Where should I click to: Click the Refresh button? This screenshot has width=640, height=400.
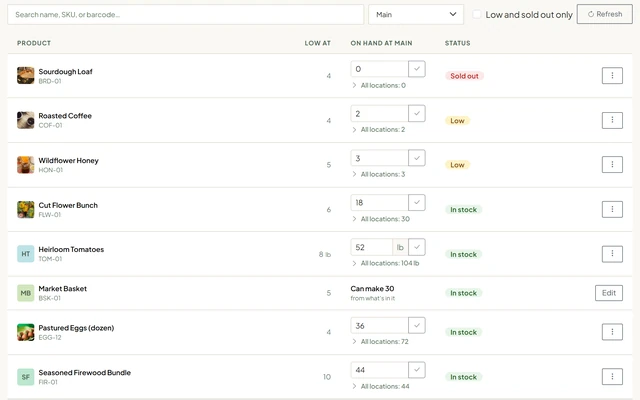click(x=604, y=14)
